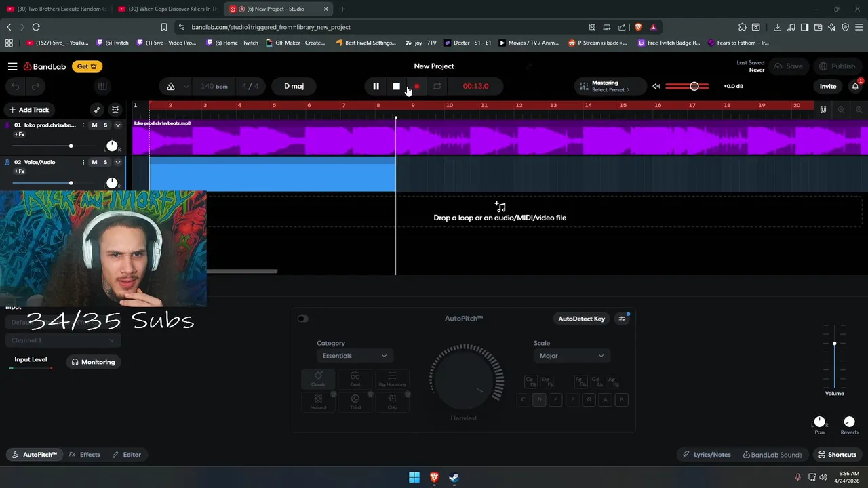The image size is (868, 488).
Task: Stop playback with the square button
Action: [397, 86]
